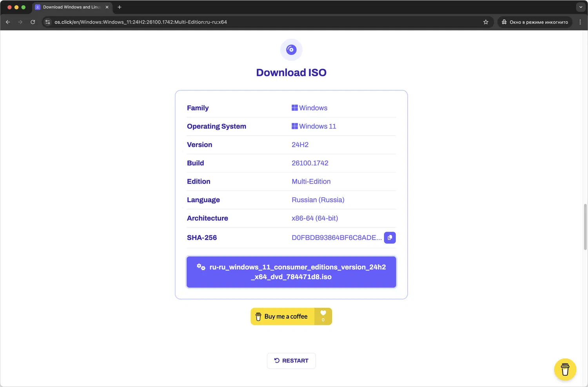
Task: Click the x86-64 (64-bit) architecture value
Action: pos(315,218)
